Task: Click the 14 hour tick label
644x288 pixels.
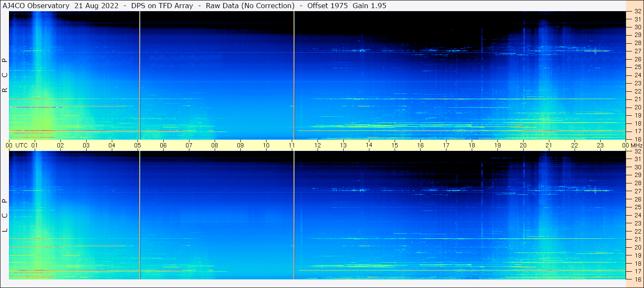Action: click(x=369, y=145)
